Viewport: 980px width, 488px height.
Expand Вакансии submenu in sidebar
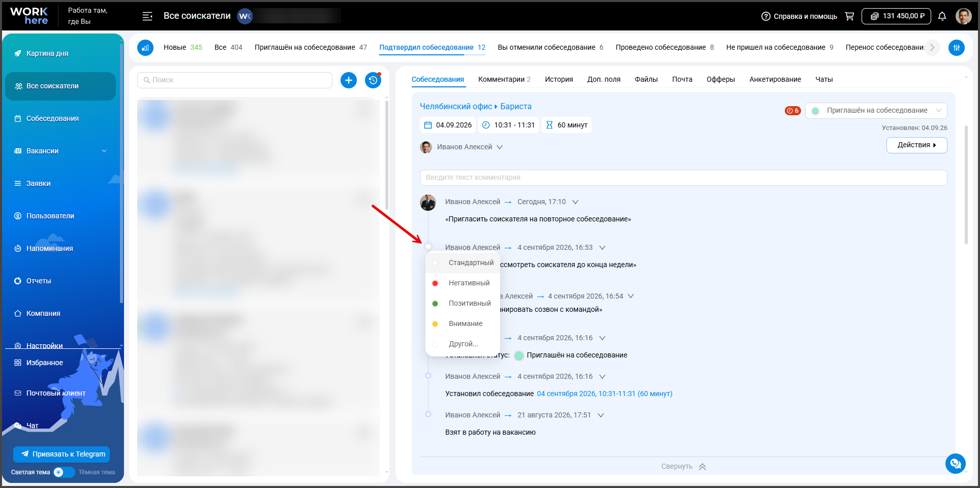coord(104,151)
